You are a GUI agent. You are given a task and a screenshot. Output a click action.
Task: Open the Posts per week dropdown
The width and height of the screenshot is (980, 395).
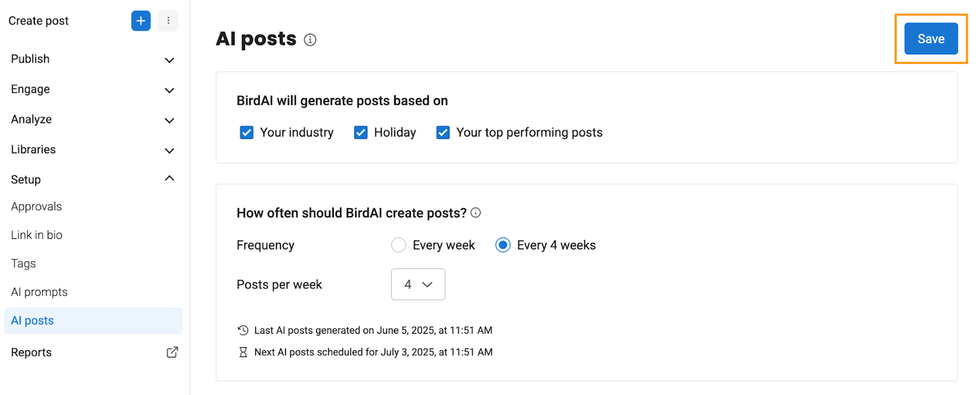418,284
